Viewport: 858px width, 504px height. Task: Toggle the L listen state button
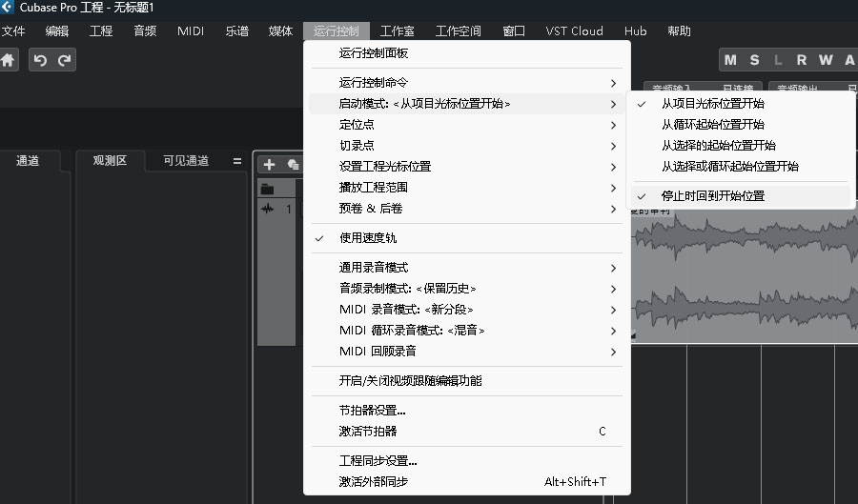point(778,60)
